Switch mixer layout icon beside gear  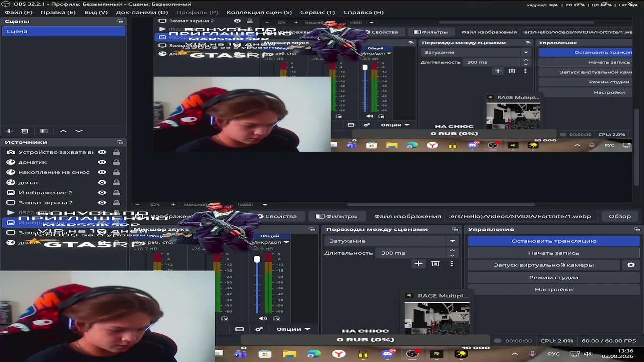(239, 329)
